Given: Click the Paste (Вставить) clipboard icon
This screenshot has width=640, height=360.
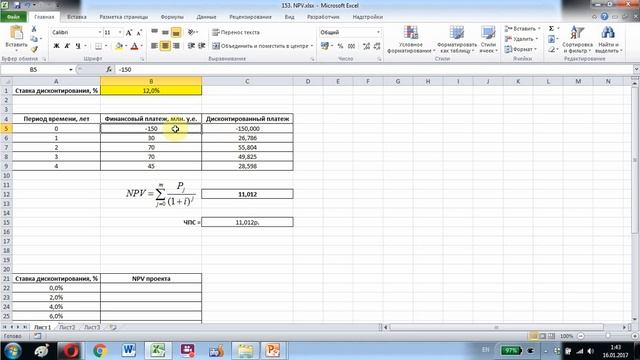Looking at the screenshot, I should pyautogui.click(x=16, y=33).
